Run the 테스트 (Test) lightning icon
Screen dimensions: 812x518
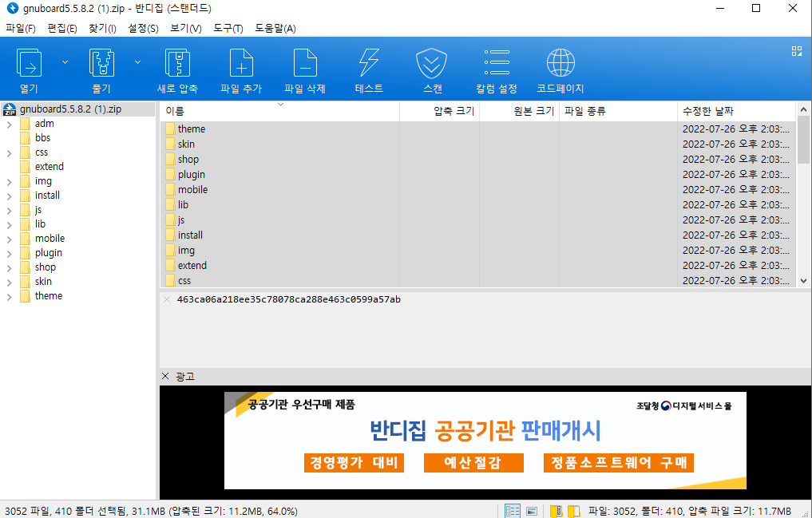point(369,63)
